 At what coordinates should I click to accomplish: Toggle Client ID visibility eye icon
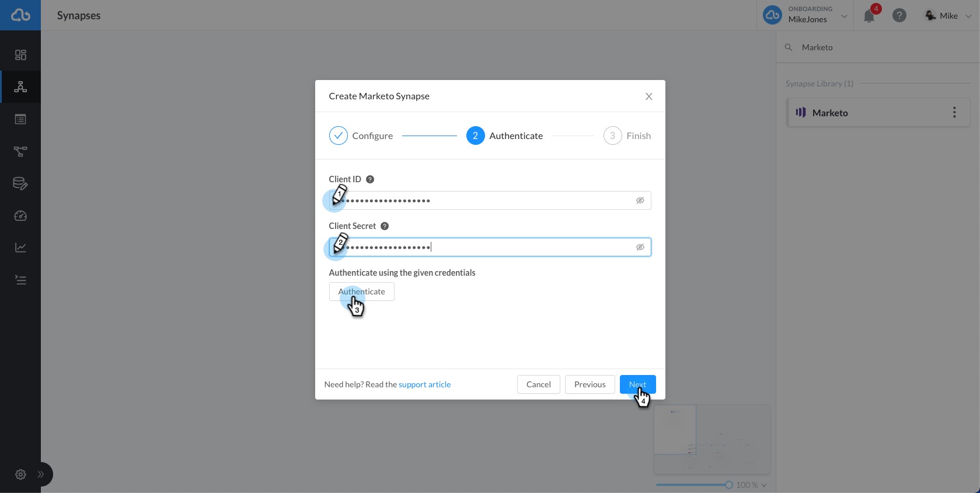point(640,200)
